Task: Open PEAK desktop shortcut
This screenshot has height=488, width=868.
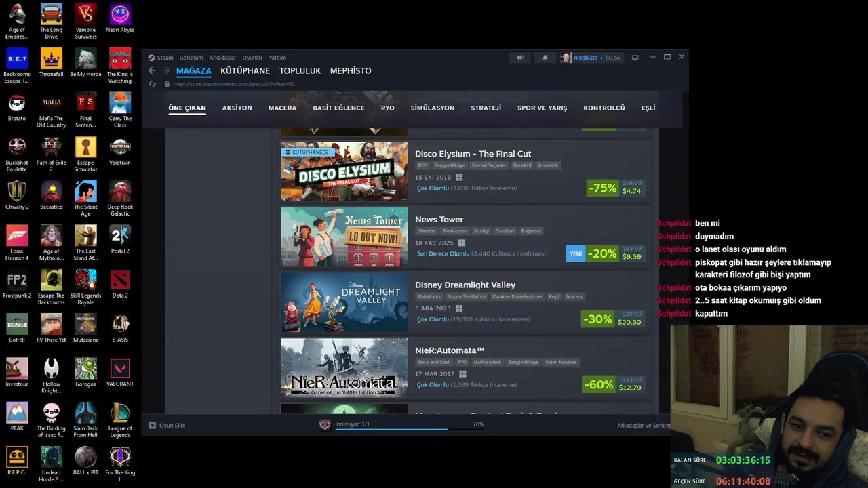Action: [x=17, y=416]
